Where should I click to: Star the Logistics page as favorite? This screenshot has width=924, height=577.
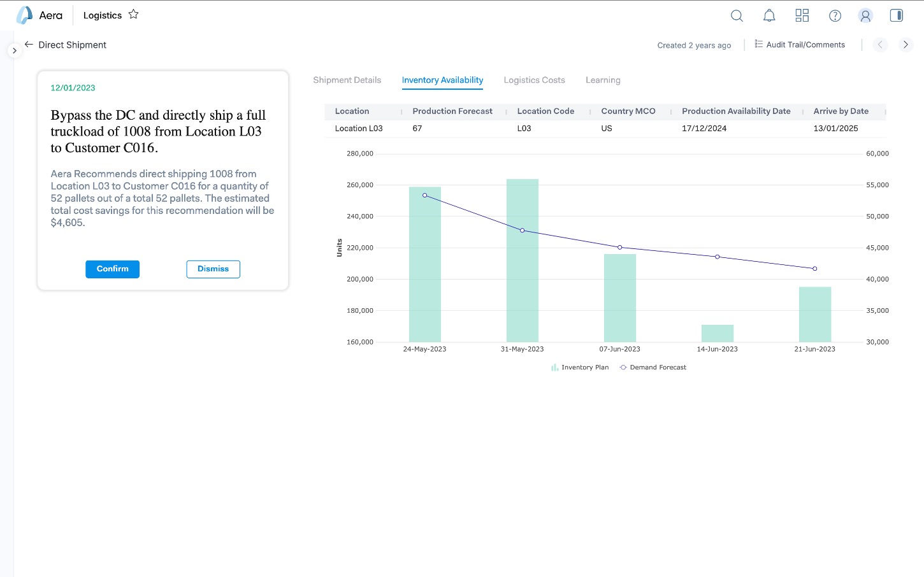coord(133,14)
